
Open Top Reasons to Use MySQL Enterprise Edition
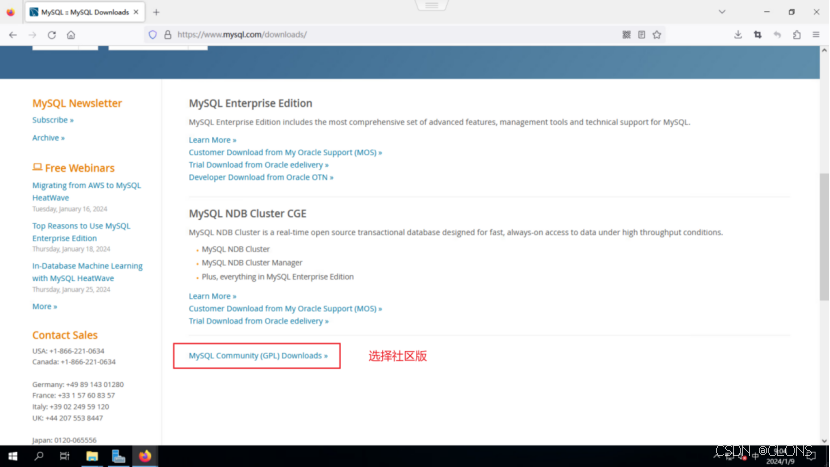click(81, 232)
